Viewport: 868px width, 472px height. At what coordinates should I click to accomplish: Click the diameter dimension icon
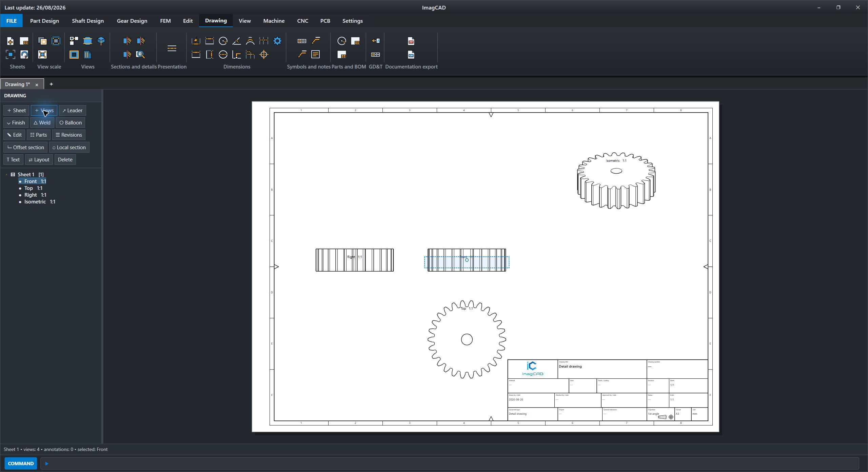223,54
